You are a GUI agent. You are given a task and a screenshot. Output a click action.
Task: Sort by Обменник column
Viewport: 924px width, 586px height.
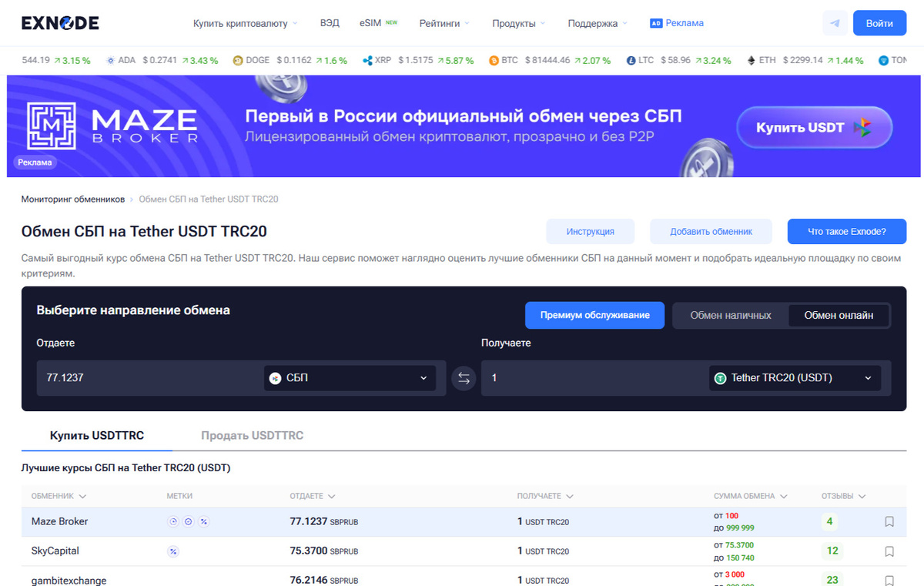pyautogui.click(x=59, y=496)
